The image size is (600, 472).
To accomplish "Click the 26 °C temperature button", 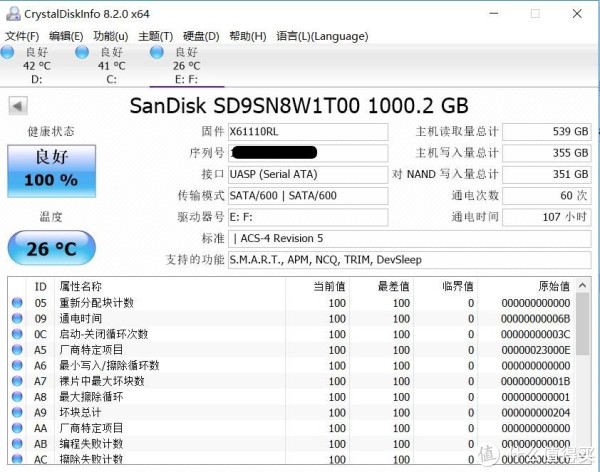I will point(52,248).
